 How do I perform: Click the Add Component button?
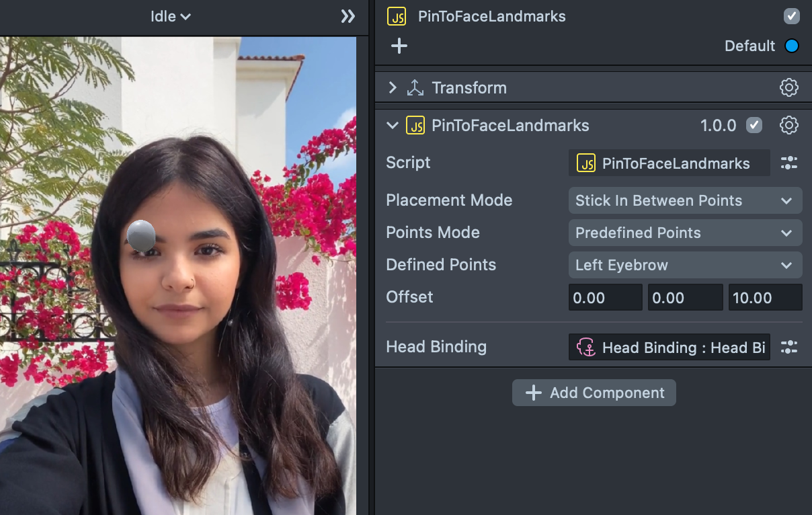tap(594, 393)
